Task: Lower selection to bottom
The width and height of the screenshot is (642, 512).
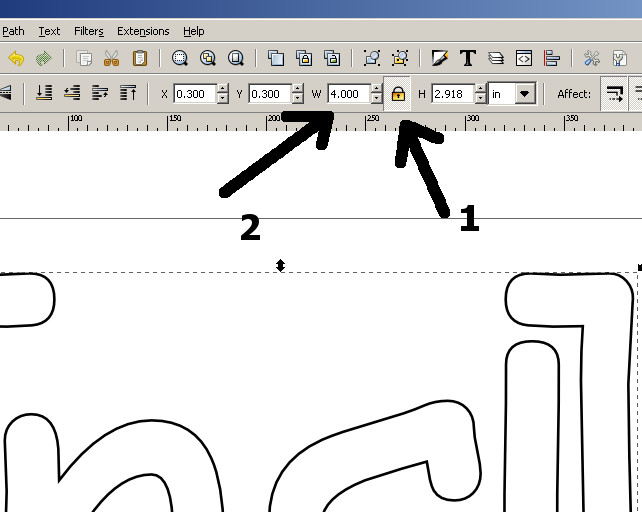Action: pyautogui.click(x=43, y=94)
